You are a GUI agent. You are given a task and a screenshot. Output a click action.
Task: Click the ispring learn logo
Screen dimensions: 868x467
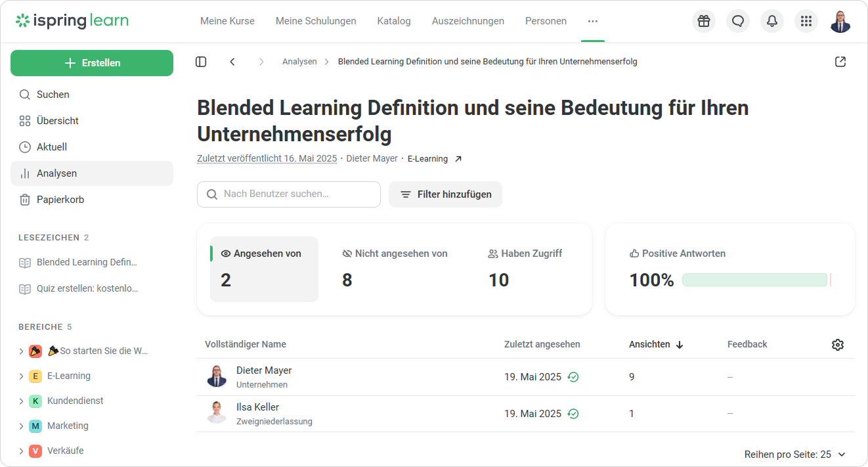[x=72, y=21]
